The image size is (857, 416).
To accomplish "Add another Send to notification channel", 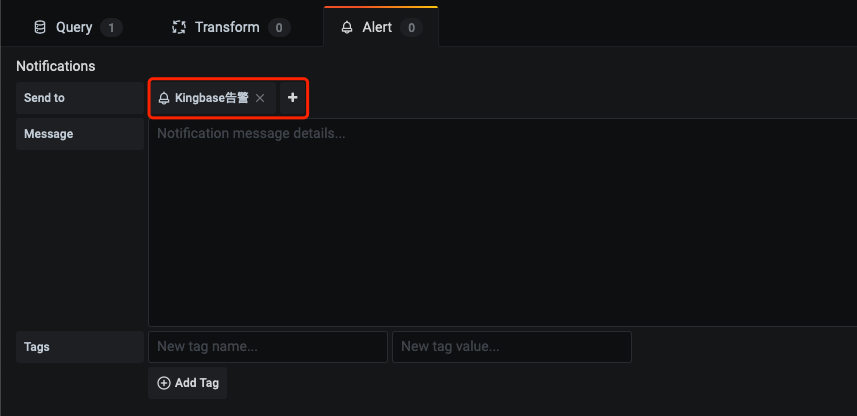I will pyautogui.click(x=293, y=98).
